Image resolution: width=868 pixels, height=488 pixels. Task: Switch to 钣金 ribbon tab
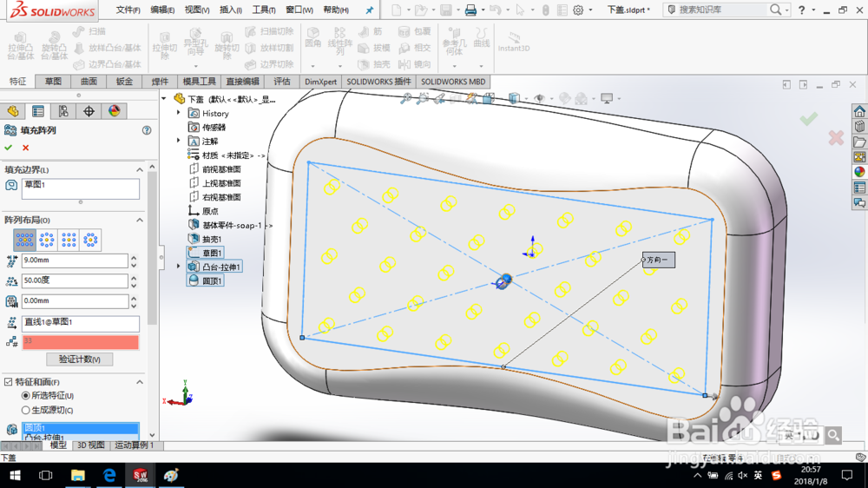click(x=124, y=82)
